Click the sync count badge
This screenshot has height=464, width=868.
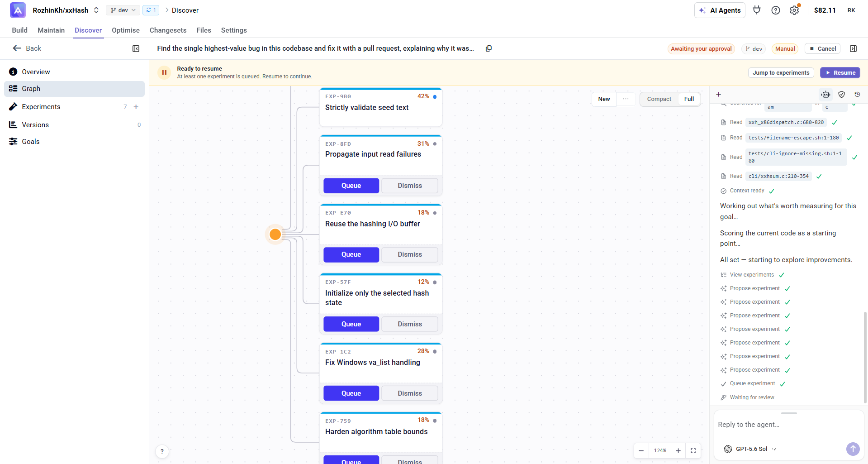[x=151, y=10]
